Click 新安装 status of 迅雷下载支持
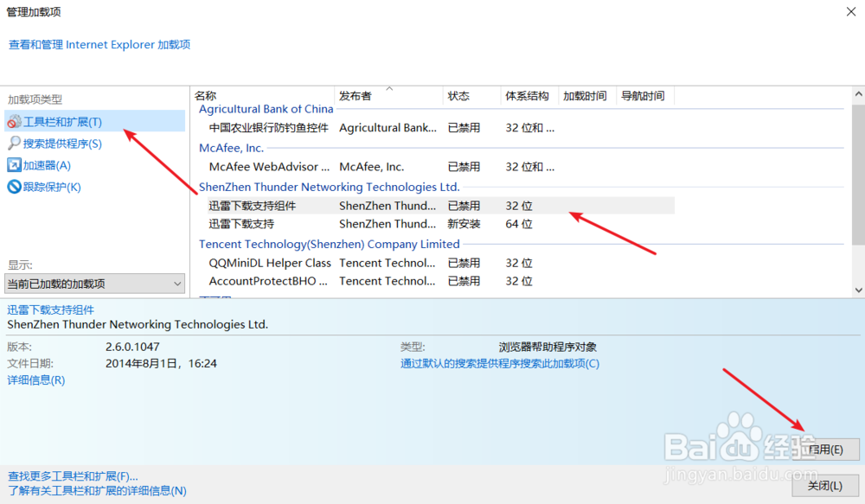 coord(464,224)
